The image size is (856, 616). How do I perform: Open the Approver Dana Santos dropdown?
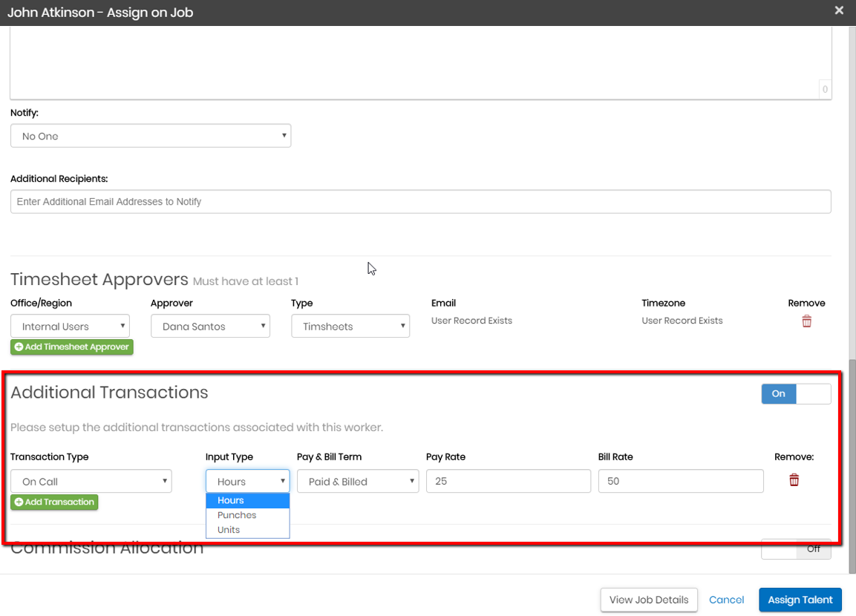[210, 327]
